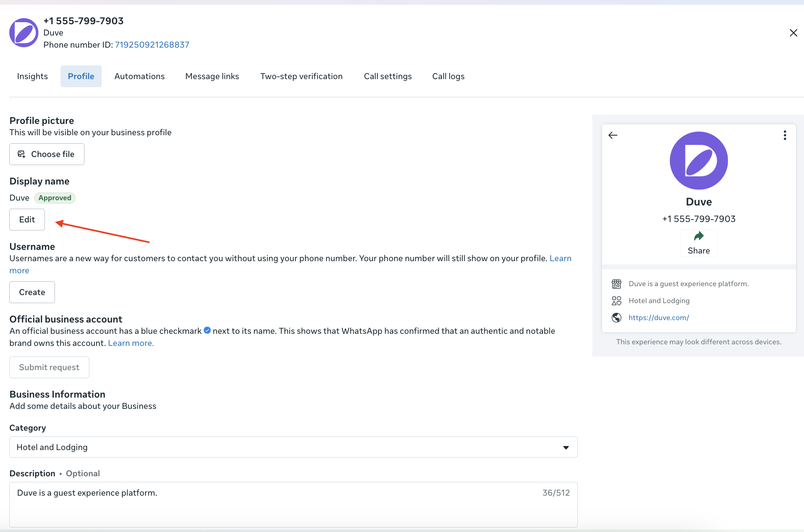
Task: Open the Category dropdown
Action: (293, 447)
